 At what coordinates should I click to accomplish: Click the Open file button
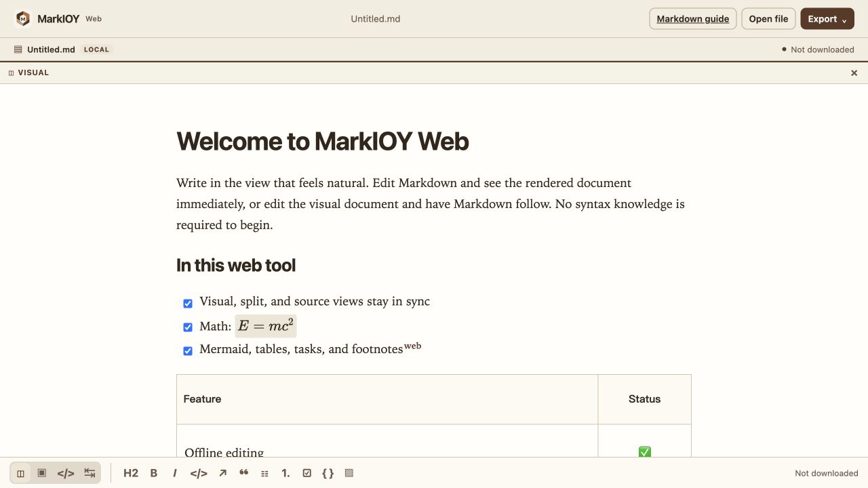click(x=768, y=19)
